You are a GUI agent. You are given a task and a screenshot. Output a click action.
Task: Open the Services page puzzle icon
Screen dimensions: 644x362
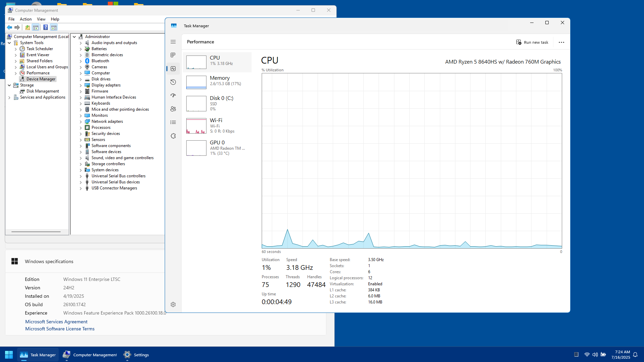click(173, 136)
